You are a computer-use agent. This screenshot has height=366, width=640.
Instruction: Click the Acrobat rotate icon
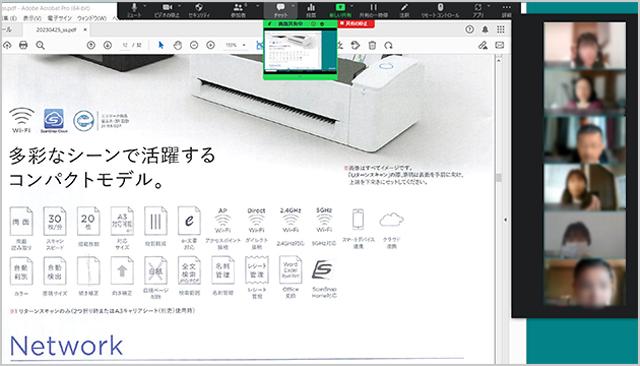click(388, 45)
